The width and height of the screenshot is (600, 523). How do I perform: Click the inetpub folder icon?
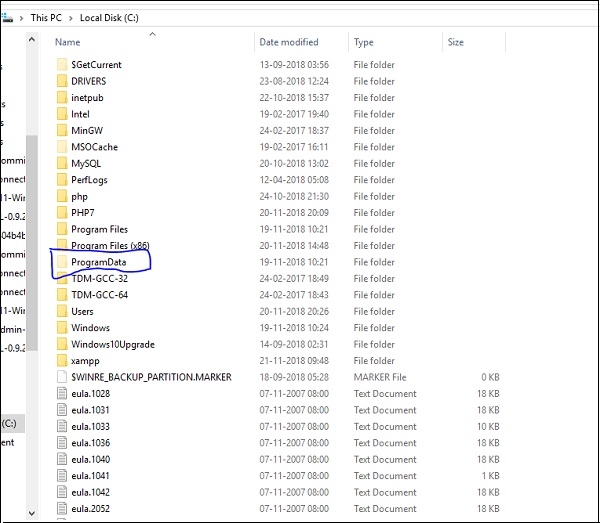62,97
